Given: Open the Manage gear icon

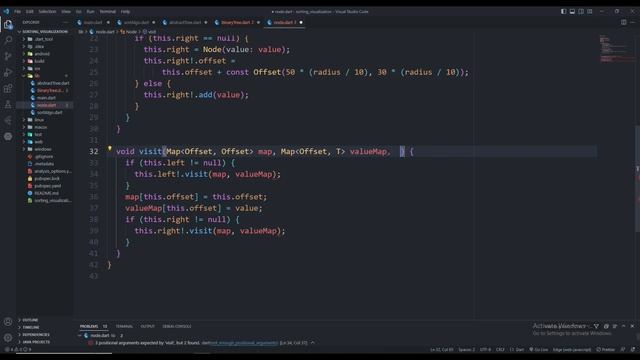Looking at the screenshot, I should coord(8,338).
